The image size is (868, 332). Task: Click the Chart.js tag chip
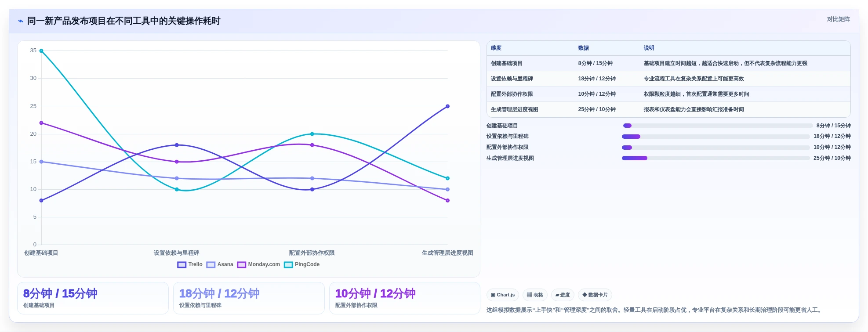(503, 295)
